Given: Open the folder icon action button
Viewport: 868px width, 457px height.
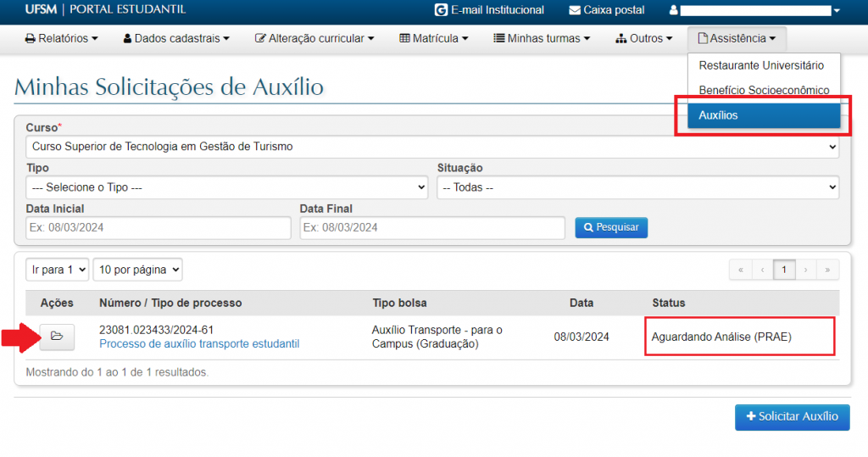Looking at the screenshot, I should click(x=57, y=337).
